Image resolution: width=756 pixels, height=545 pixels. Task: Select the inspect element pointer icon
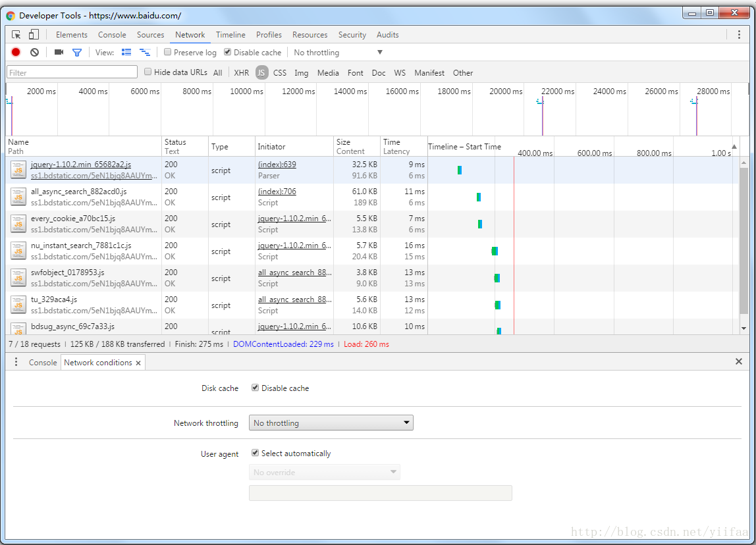click(x=16, y=35)
